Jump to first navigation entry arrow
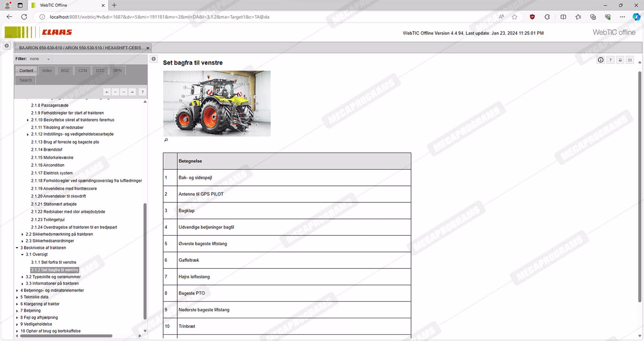644x341 pixels. (107, 92)
